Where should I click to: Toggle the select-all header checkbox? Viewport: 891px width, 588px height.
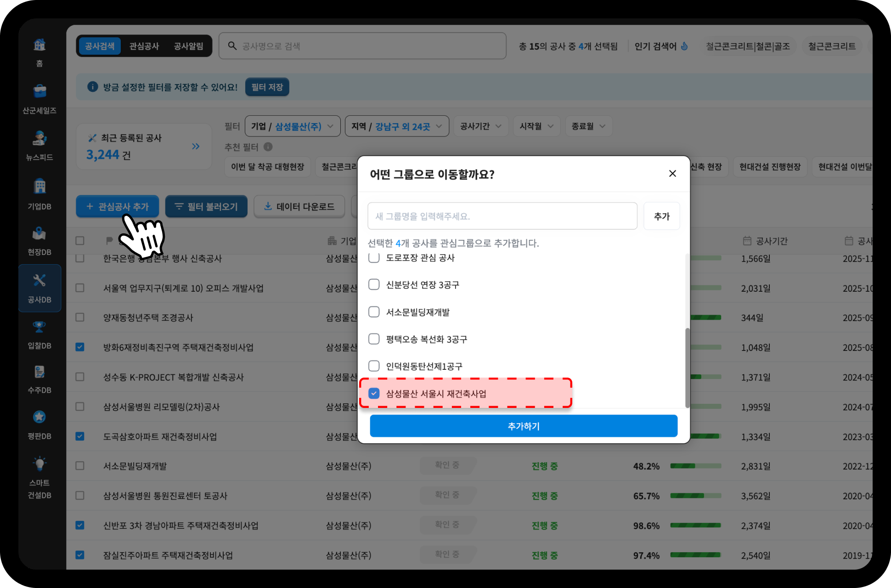[x=80, y=241]
